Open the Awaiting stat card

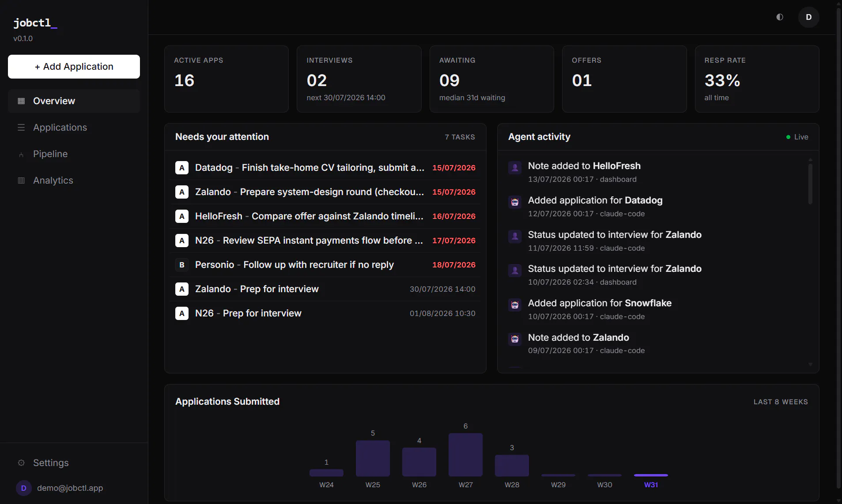coord(492,79)
